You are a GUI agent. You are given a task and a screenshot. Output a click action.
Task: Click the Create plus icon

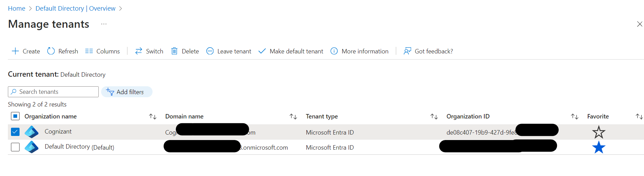[15, 51]
